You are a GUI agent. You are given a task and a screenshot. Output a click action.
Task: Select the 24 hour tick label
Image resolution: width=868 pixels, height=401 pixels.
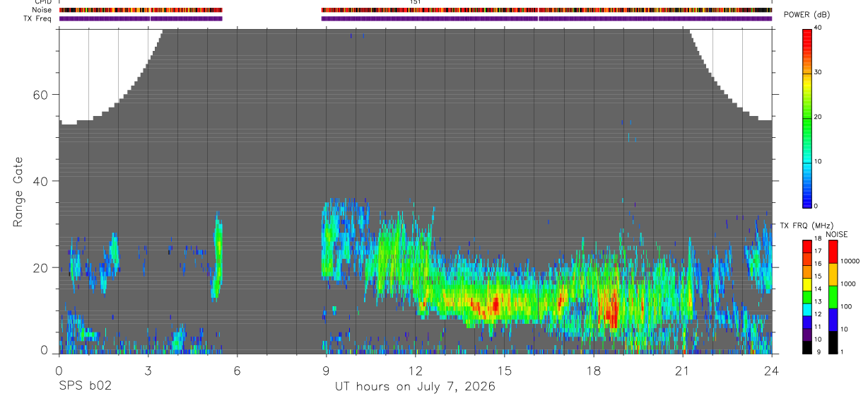click(x=772, y=369)
